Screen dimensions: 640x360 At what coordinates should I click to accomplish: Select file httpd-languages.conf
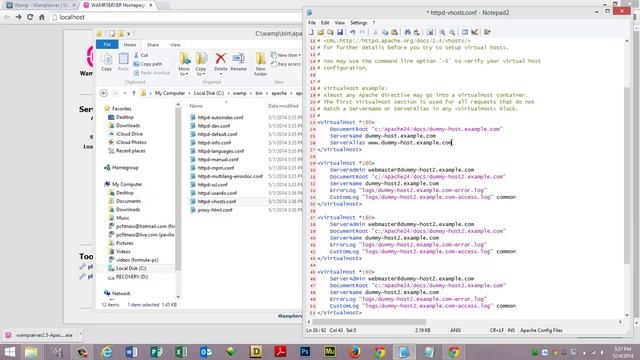(x=220, y=151)
